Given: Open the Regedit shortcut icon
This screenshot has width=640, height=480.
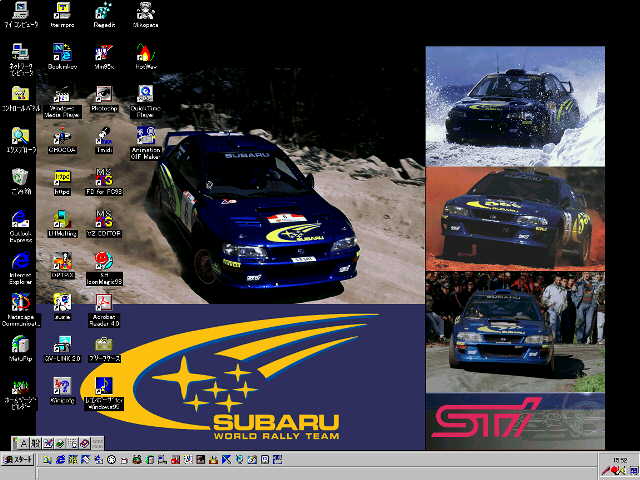Looking at the screenshot, I should tap(103, 11).
